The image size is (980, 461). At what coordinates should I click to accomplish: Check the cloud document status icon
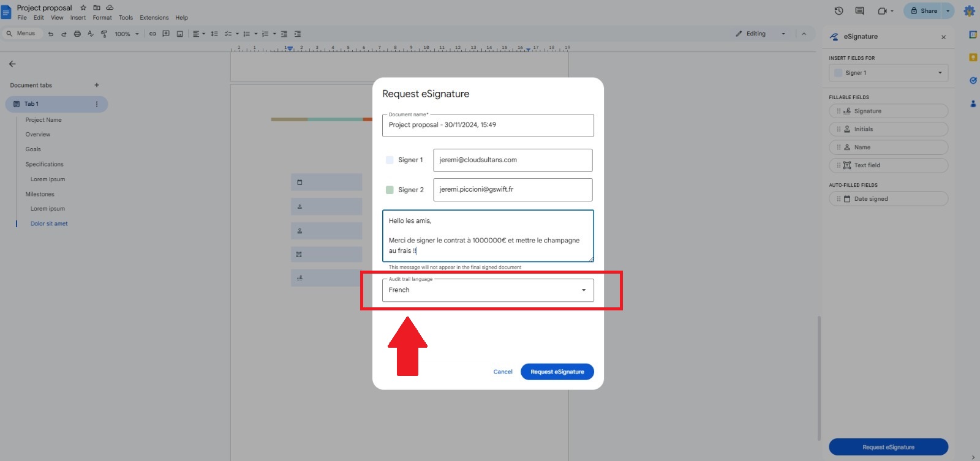point(110,8)
